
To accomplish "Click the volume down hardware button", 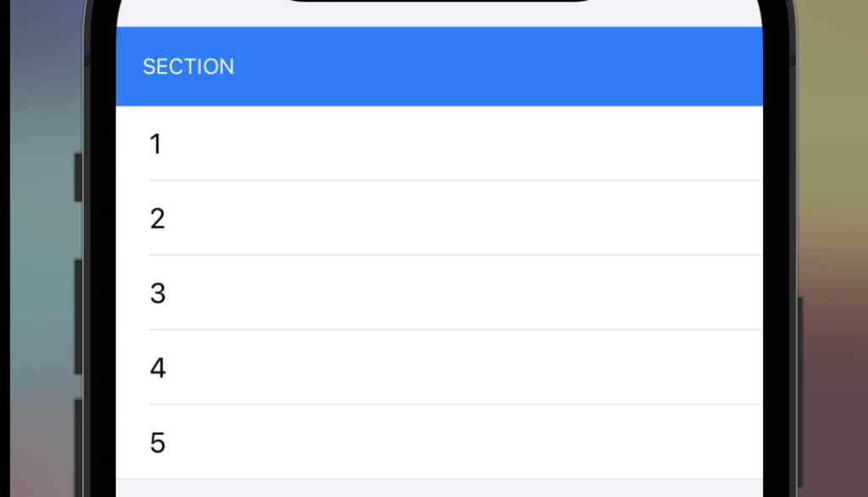I will point(78,448).
